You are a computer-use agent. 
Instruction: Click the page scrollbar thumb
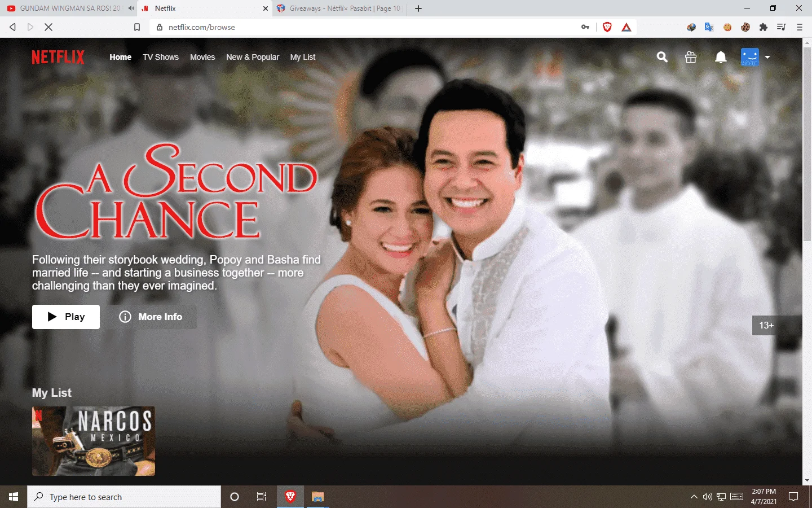click(x=807, y=144)
